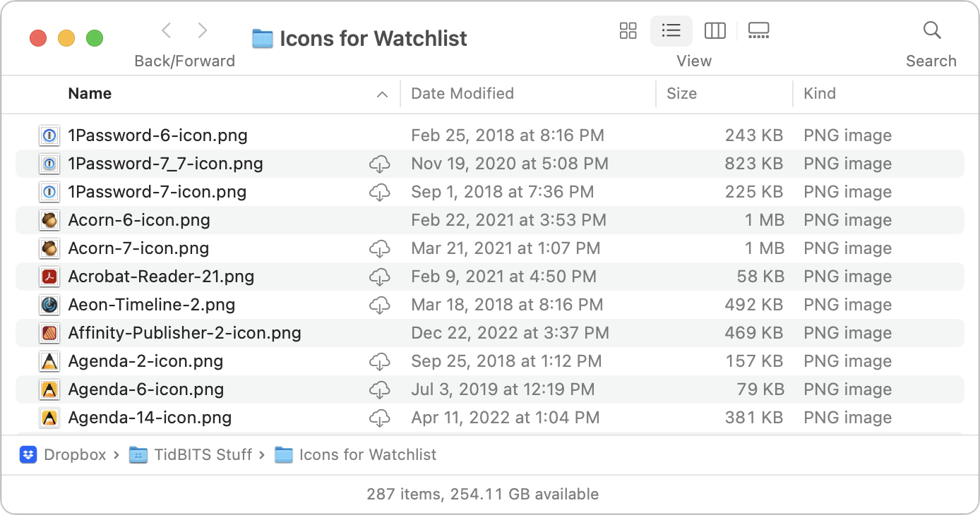This screenshot has width=980, height=515.
Task: Go back to previous folder
Action: point(167,30)
